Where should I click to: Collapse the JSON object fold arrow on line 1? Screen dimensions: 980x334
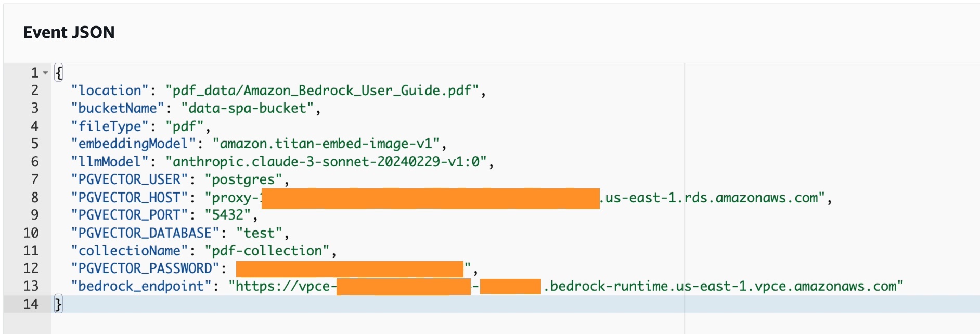(x=45, y=73)
